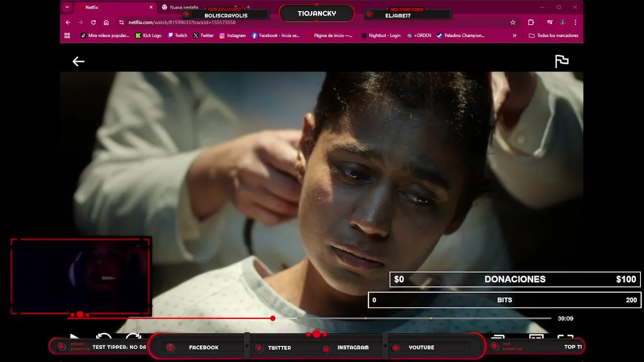Image resolution: width=644 pixels, height=362 pixels.
Task: Open the Nightbot - Login bookmark
Action: pyautogui.click(x=381, y=36)
